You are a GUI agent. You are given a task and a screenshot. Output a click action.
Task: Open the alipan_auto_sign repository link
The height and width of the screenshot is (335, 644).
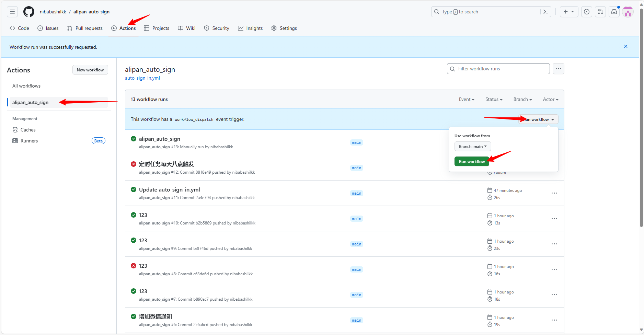tap(91, 12)
